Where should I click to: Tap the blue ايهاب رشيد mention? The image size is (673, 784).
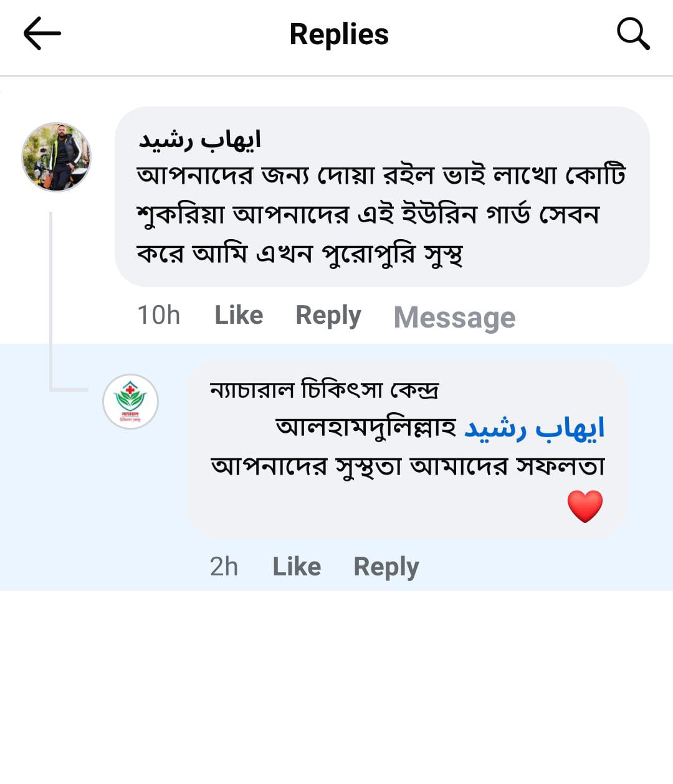tap(534, 428)
